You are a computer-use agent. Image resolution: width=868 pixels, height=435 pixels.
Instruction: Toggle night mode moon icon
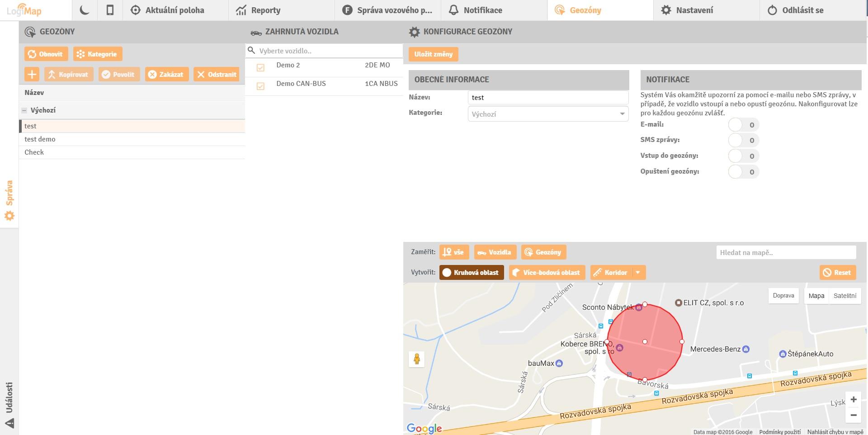[85, 10]
